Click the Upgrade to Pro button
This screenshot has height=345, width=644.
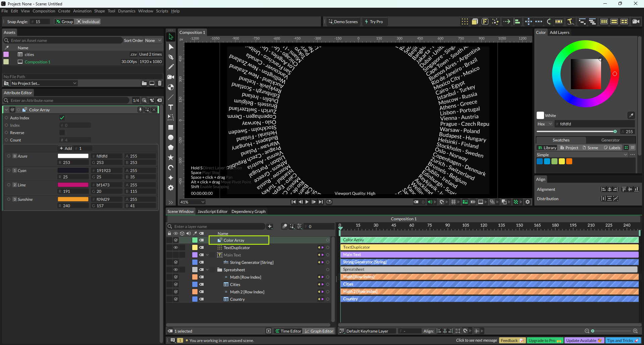[x=544, y=341]
